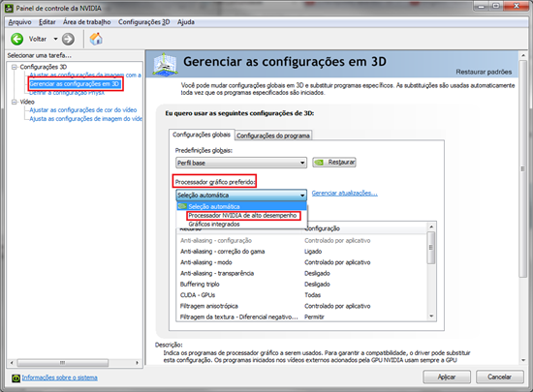Open the Arquivo menu
533x392 pixels.
click(x=19, y=22)
